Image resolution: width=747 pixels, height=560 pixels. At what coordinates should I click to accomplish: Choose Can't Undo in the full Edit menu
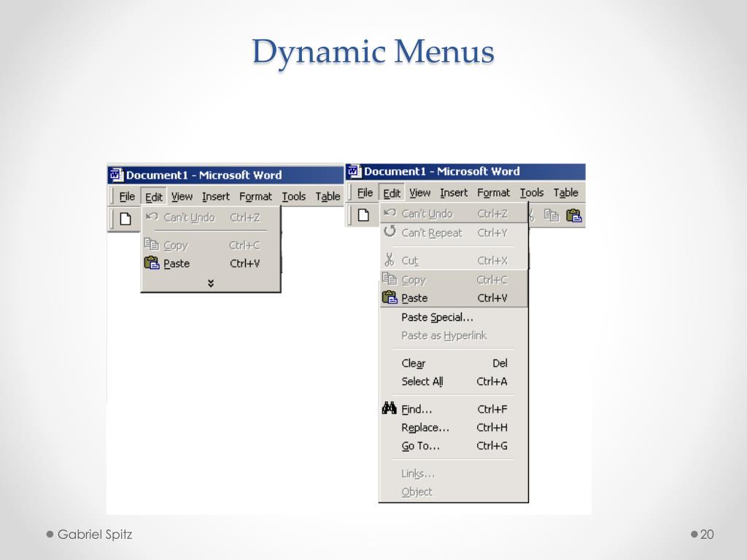click(x=454, y=214)
